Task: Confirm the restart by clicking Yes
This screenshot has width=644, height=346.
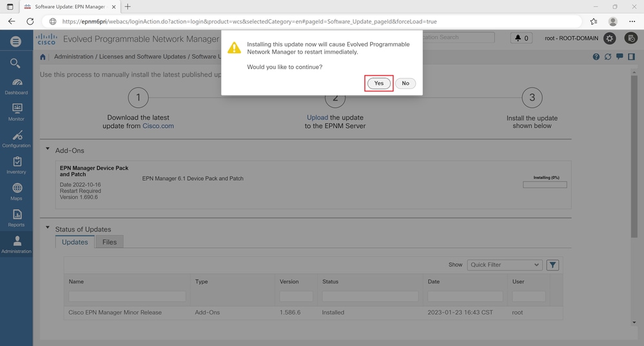Action: 378,83
